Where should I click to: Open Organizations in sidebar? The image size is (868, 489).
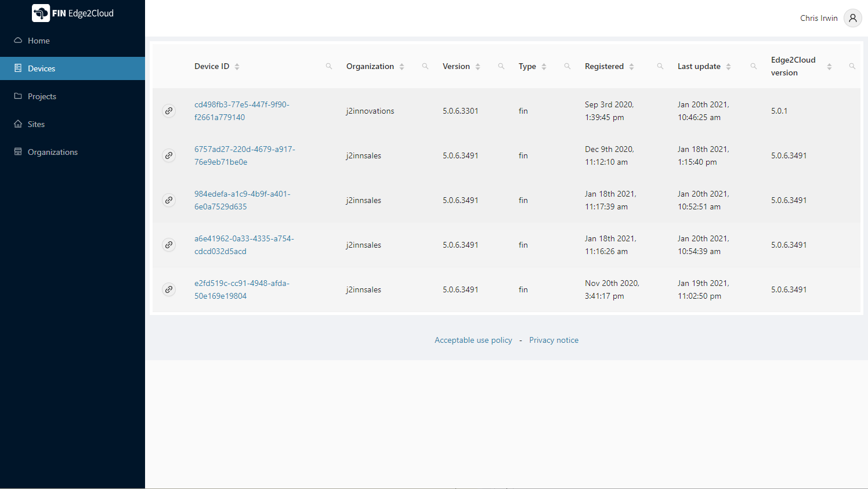pyautogui.click(x=73, y=152)
